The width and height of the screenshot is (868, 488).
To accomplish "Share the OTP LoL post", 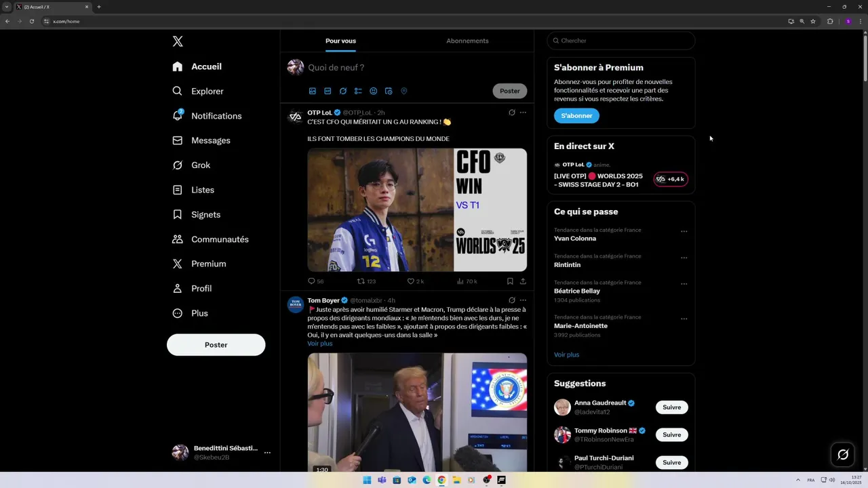I will click(x=523, y=281).
